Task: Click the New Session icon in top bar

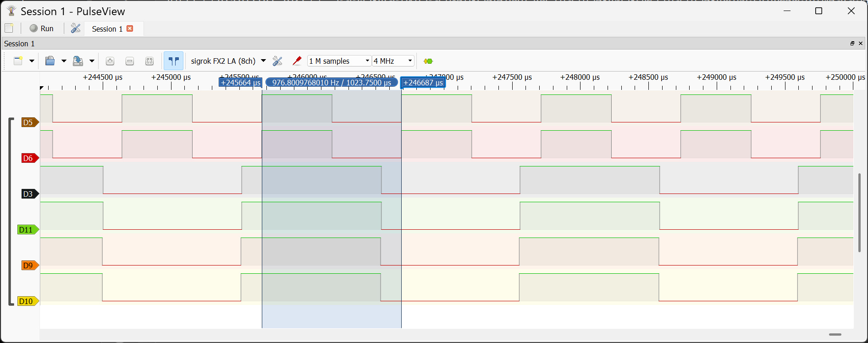Action: click(9, 28)
